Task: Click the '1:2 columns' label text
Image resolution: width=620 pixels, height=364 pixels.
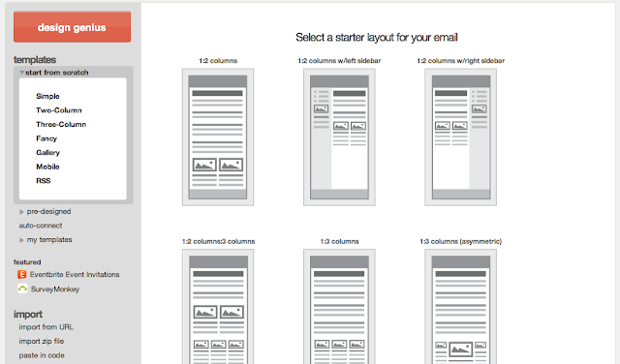Action: click(218, 60)
